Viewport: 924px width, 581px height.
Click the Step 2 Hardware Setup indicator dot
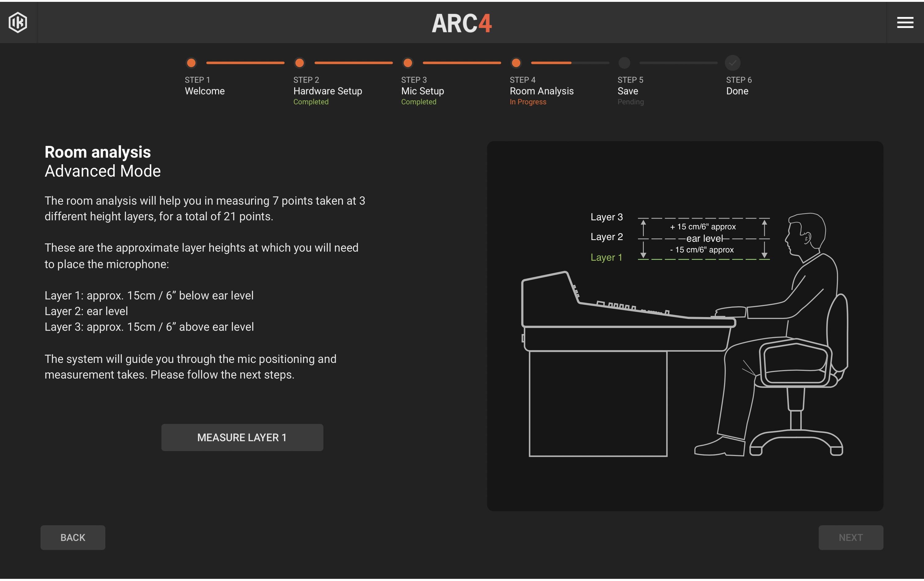299,63
